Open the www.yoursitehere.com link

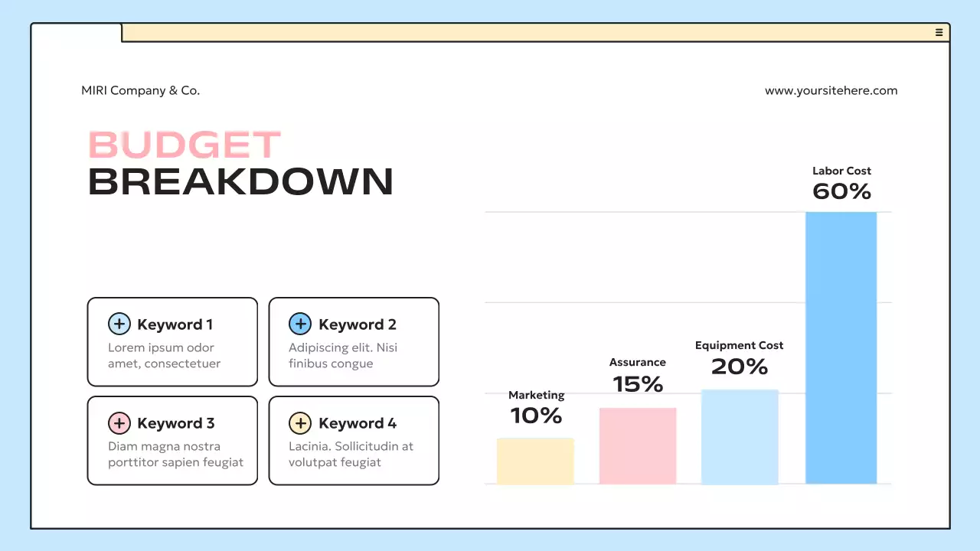[831, 90]
